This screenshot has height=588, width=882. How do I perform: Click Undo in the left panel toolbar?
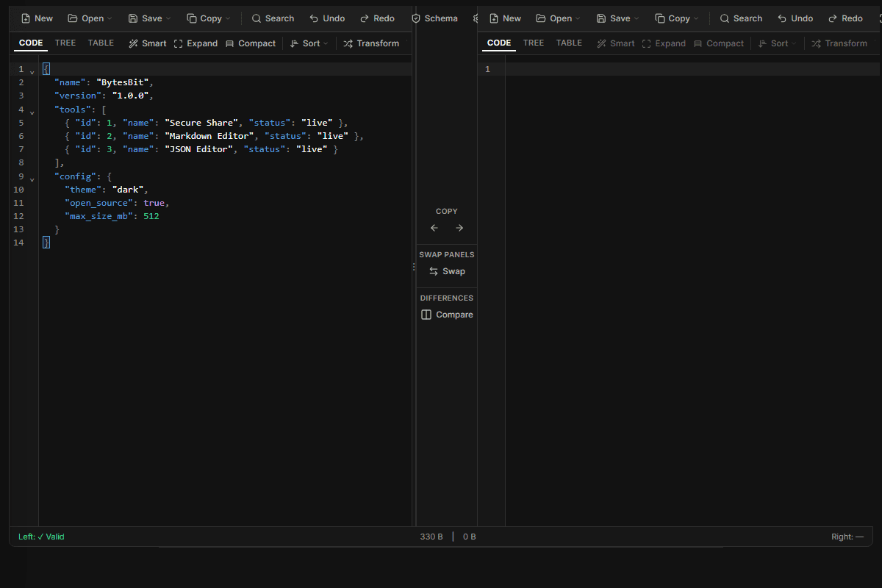[x=327, y=18]
